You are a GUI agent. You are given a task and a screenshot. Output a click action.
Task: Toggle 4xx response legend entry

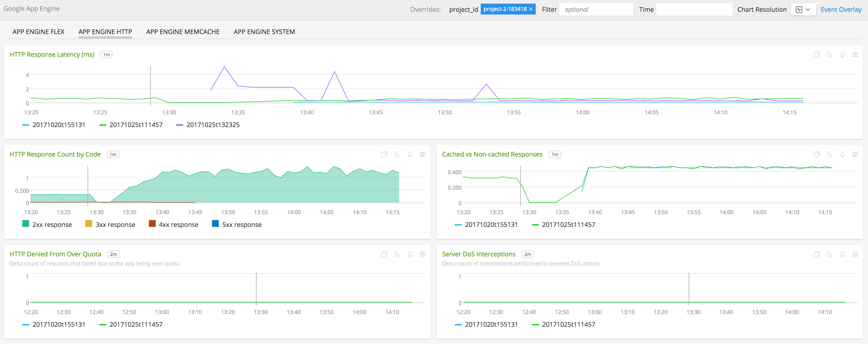pyautogui.click(x=178, y=224)
